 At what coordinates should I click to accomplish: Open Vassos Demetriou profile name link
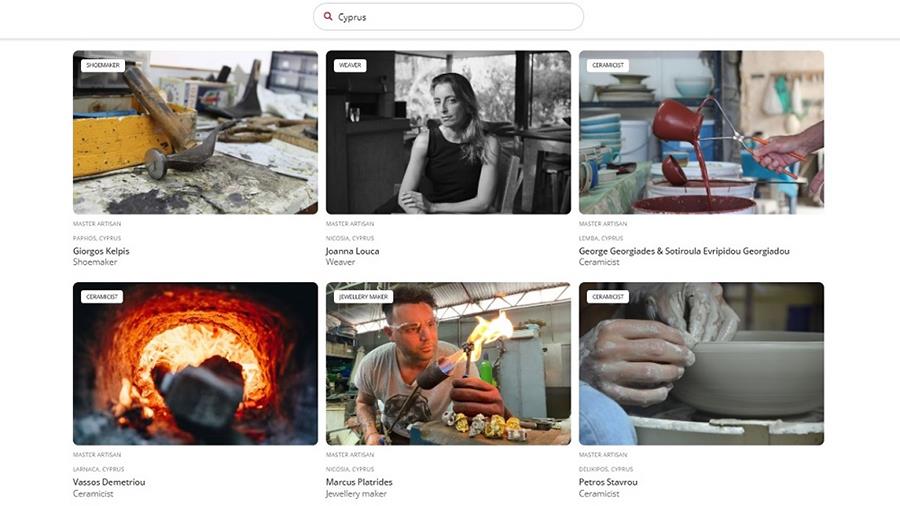(109, 482)
